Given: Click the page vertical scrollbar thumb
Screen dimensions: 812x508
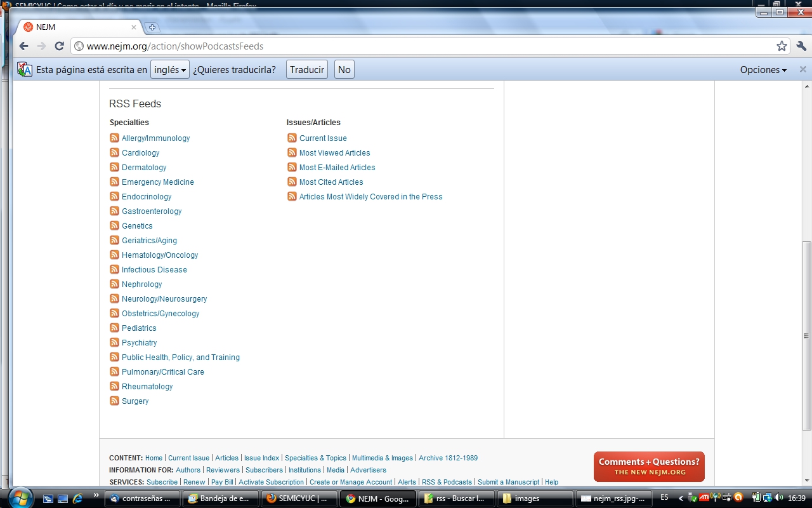Looking at the screenshot, I should [x=806, y=336].
